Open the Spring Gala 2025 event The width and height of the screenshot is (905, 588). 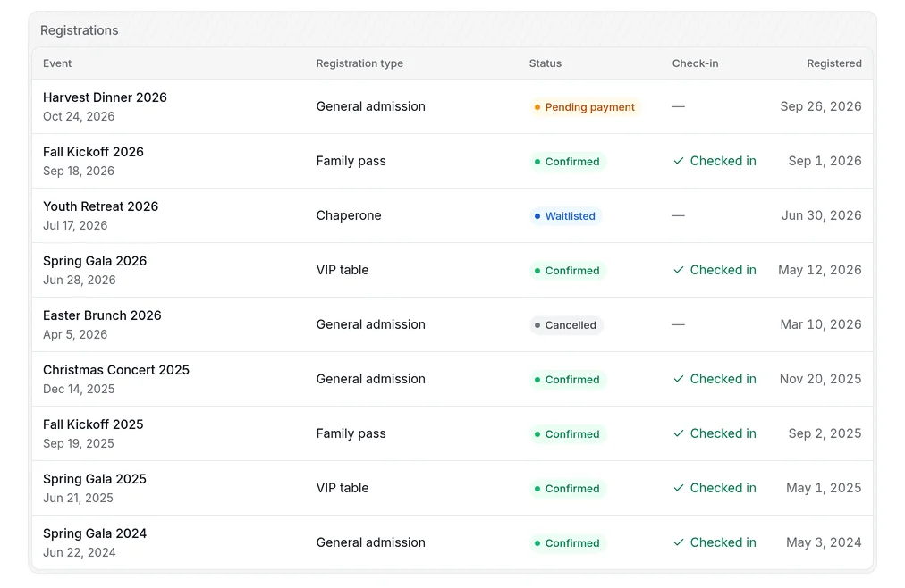click(95, 479)
